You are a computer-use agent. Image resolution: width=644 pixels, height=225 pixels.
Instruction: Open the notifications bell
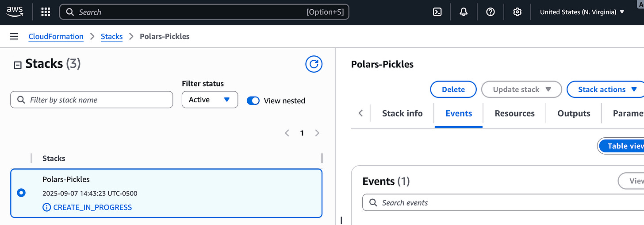point(464,12)
